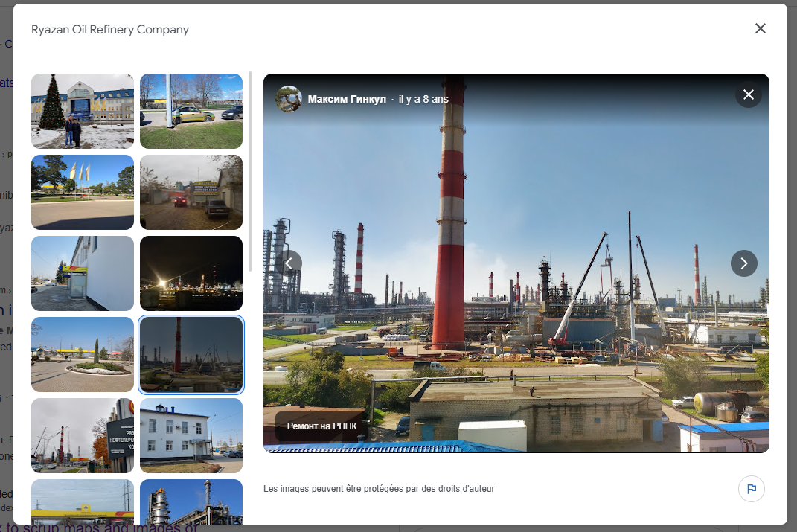Click the thumbnail list scrollbar

249,172
